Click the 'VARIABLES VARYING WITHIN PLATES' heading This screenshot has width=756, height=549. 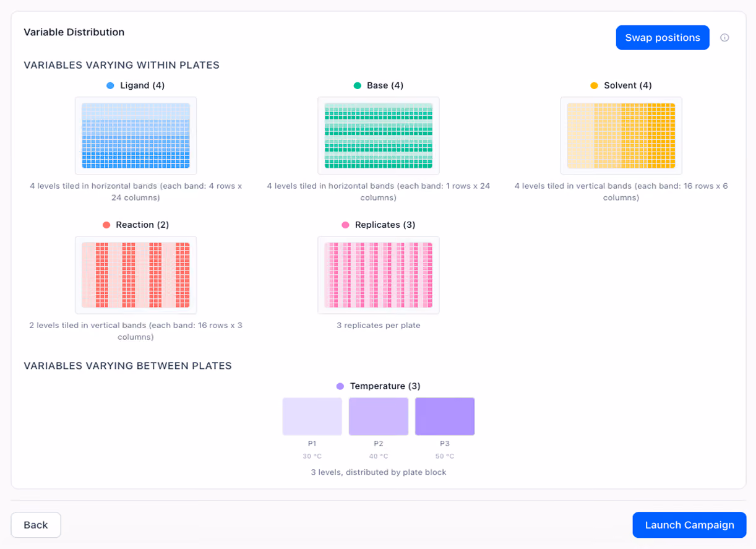pyautogui.click(x=122, y=65)
